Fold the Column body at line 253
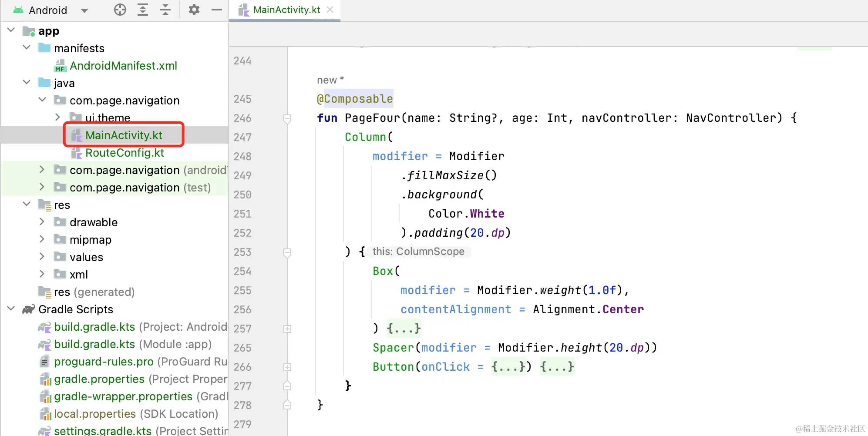 [x=287, y=252]
